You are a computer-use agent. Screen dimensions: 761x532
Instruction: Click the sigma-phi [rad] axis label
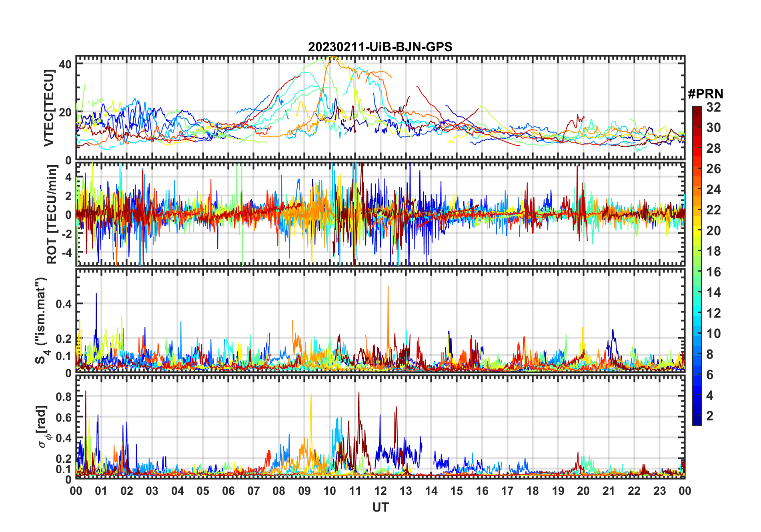43,426
